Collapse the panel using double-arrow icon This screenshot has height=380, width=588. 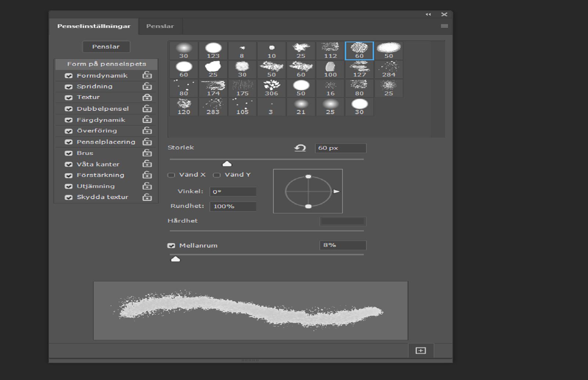(x=429, y=14)
